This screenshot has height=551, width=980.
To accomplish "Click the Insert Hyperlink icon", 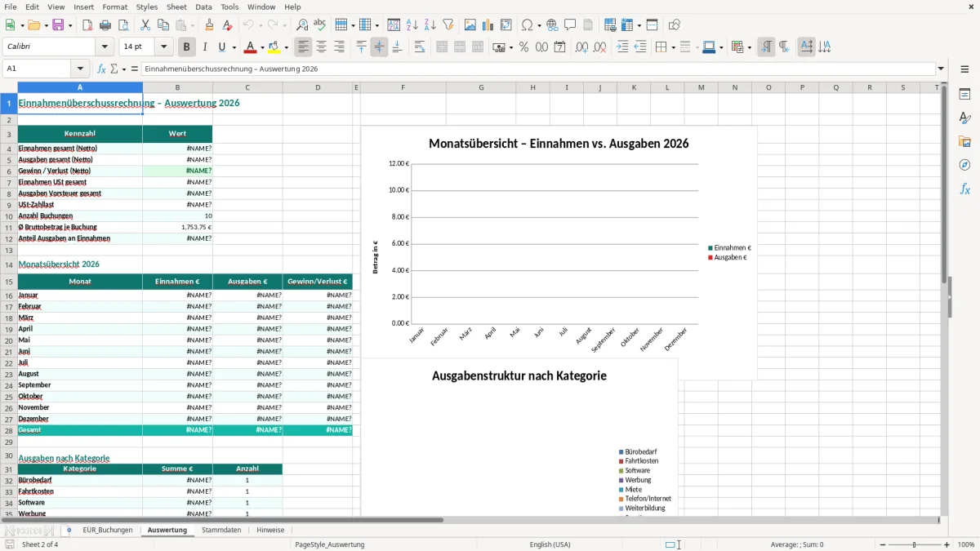I will tap(552, 25).
